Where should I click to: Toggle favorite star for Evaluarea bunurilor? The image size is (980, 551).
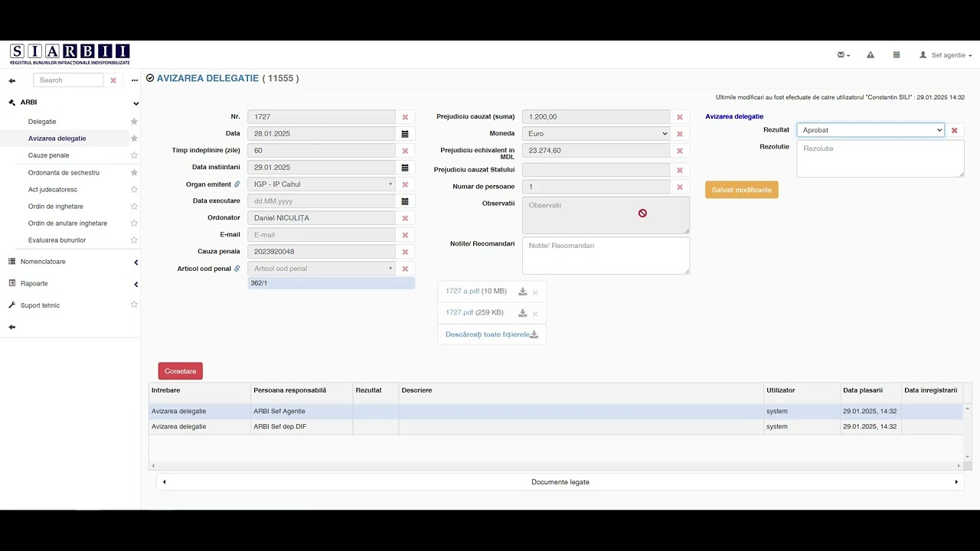[134, 240]
